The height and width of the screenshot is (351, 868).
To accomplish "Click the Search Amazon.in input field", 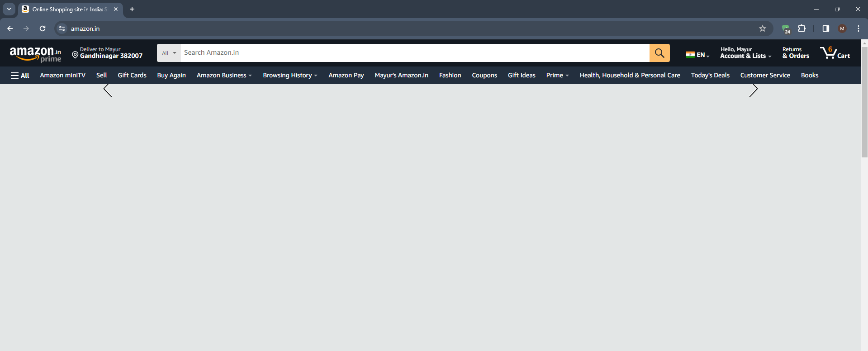I will click(414, 53).
